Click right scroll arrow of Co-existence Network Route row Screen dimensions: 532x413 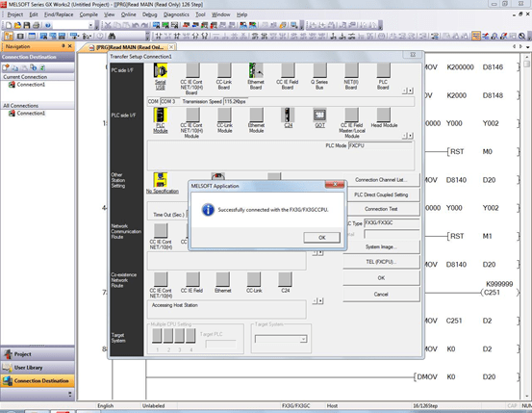(x=320, y=301)
